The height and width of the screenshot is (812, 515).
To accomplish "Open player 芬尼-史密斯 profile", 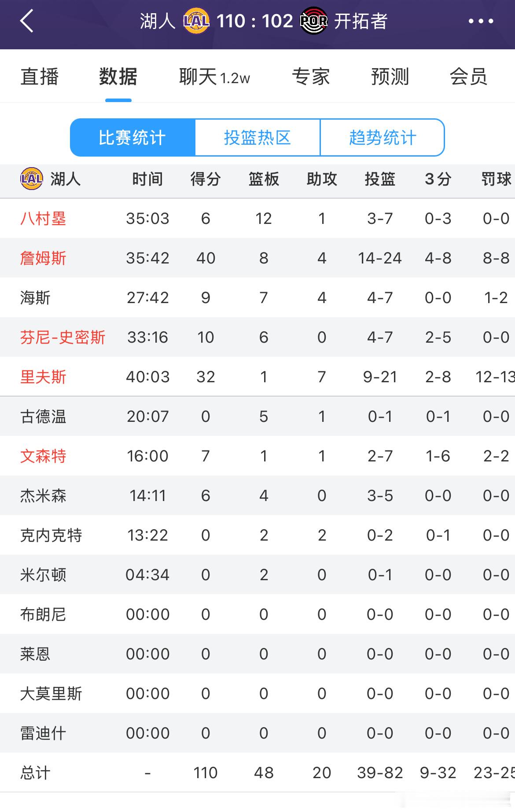I will [63, 337].
